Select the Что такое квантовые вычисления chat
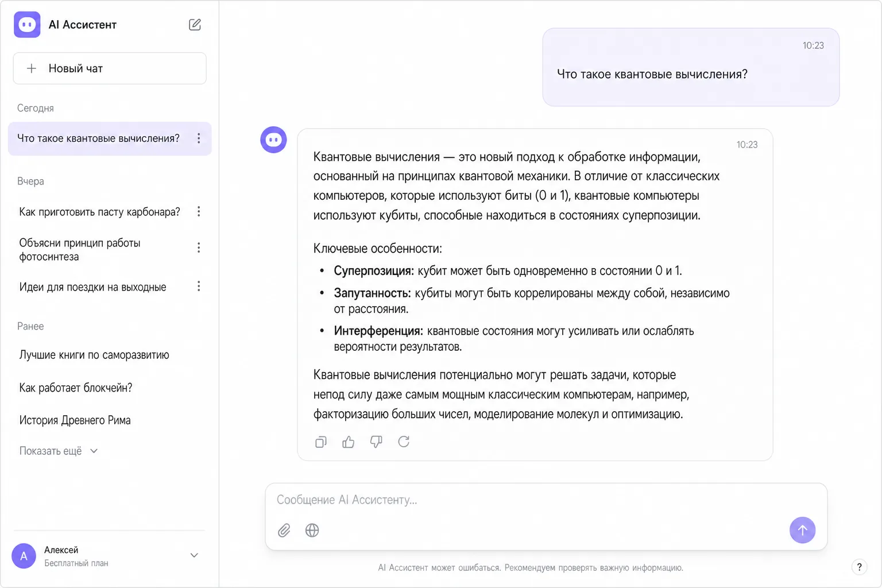 (x=110, y=138)
